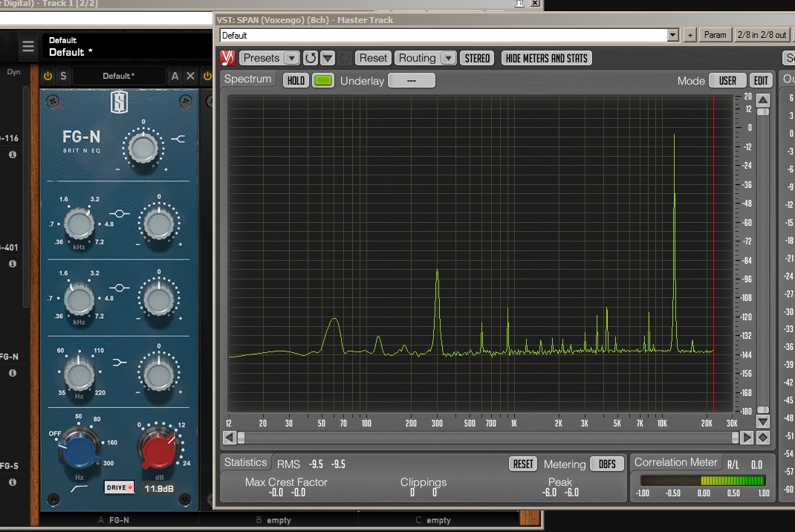Open the SPAN Presets menu
This screenshot has width=795, height=532.
(x=261, y=58)
